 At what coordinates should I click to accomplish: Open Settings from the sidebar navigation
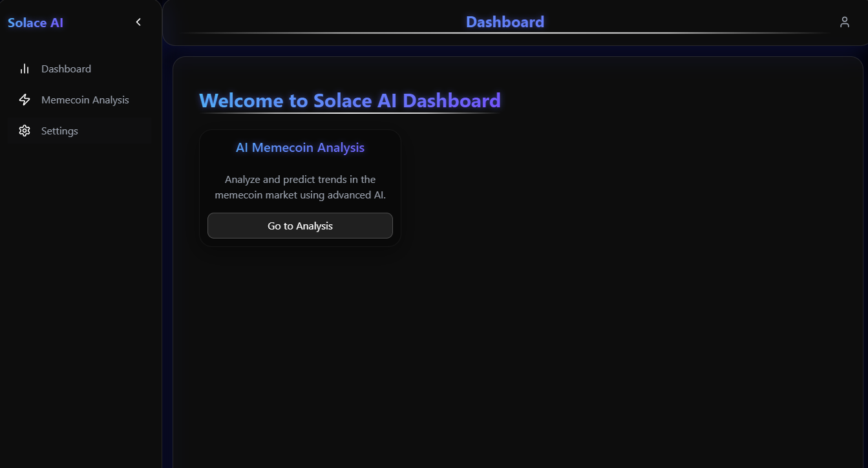coord(59,131)
